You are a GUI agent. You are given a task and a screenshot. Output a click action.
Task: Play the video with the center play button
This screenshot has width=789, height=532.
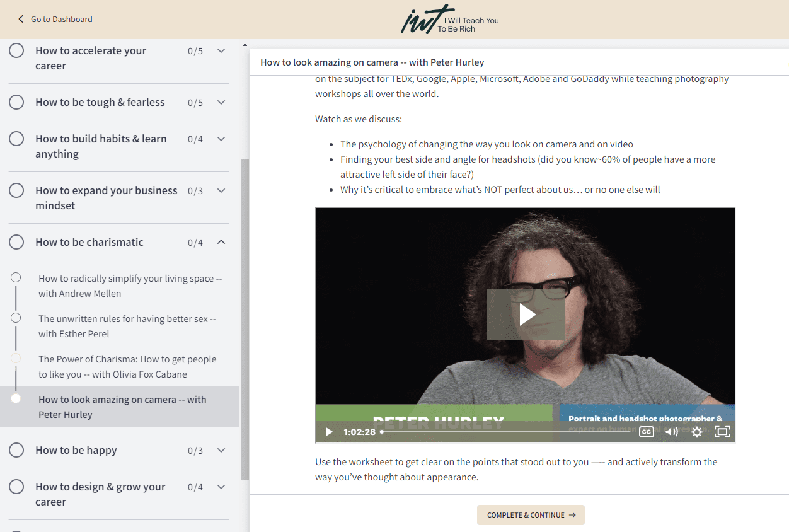coord(526,315)
